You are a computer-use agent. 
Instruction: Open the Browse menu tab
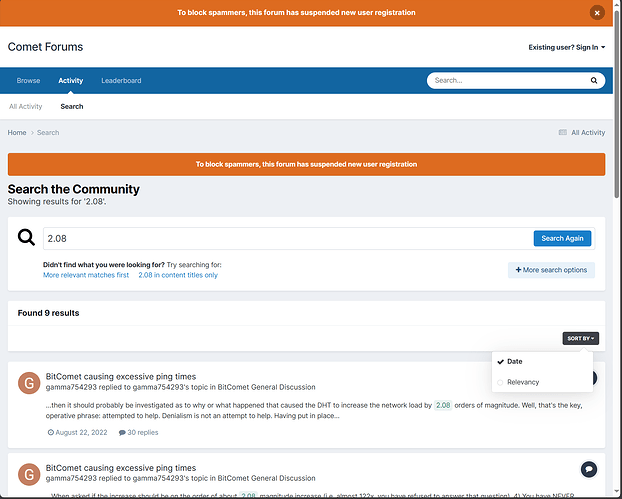28,80
